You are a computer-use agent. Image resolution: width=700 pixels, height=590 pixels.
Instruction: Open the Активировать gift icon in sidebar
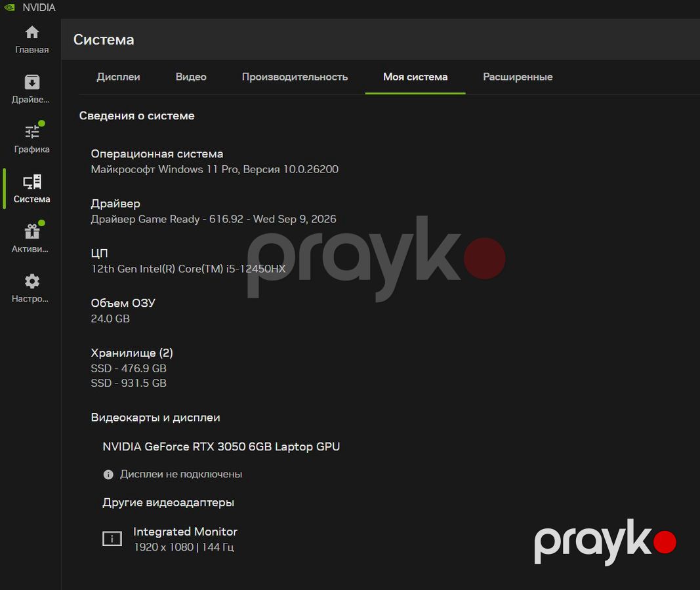31,232
